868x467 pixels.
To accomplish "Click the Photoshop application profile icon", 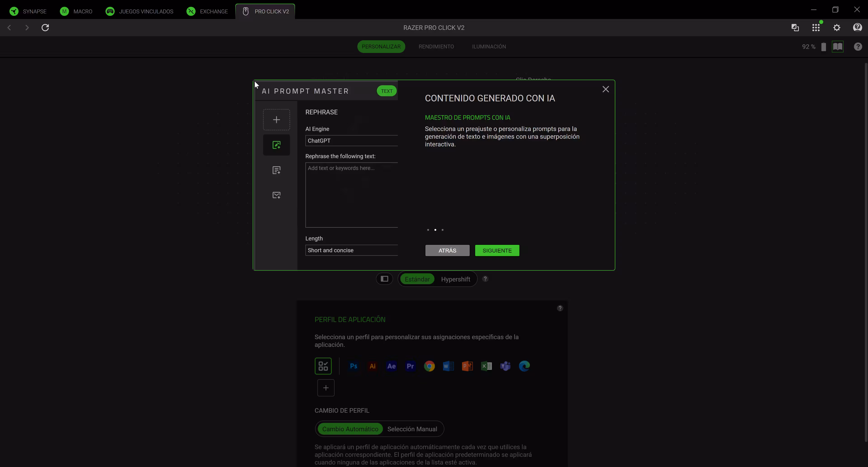I will pos(354,366).
